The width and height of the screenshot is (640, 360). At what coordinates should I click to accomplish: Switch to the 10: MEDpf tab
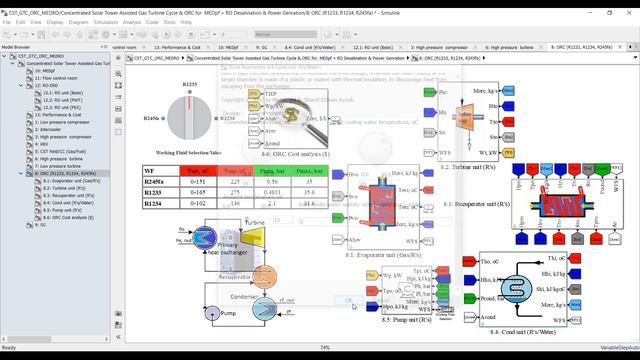pyautogui.click(x=228, y=47)
